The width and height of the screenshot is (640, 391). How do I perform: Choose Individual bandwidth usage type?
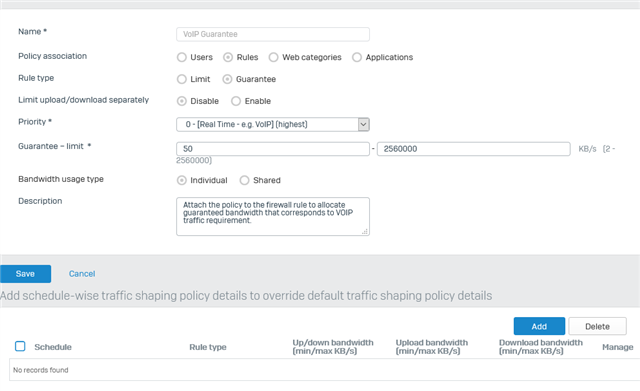click(182, 180)
